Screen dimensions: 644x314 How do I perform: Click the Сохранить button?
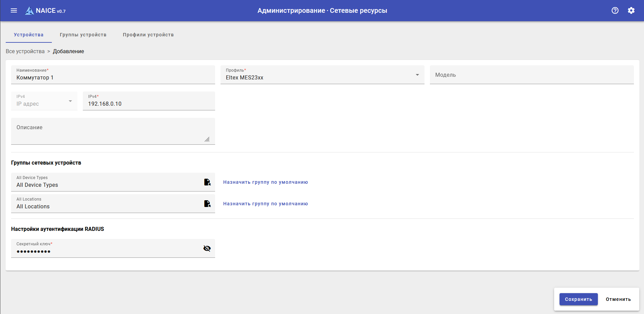[x=578, y=299]
